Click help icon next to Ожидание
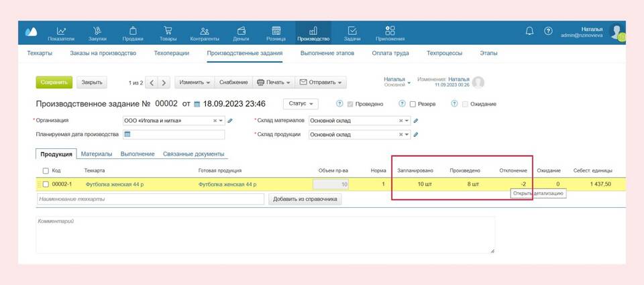Viewport: 644px width, 285px height. (454, 104)
